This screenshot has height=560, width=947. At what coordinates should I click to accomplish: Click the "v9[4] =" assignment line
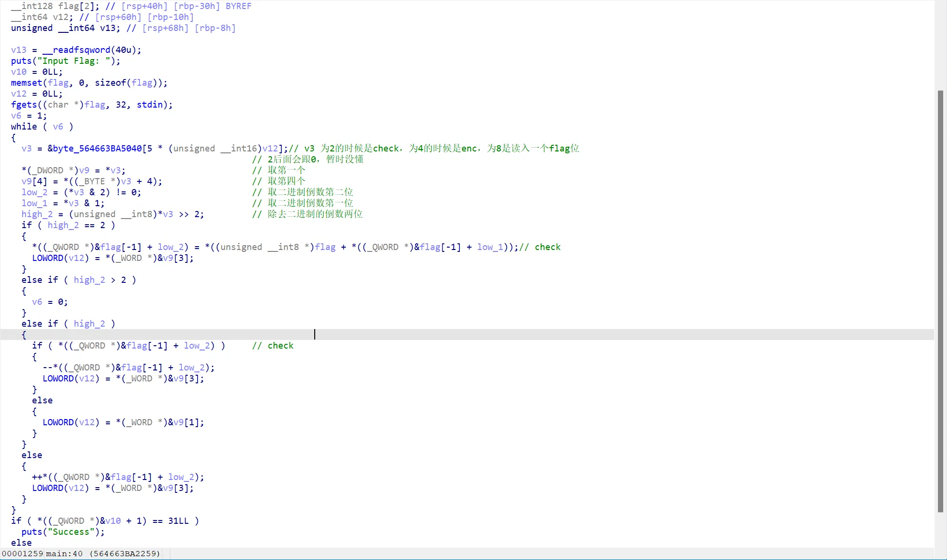pyautogui.click(x=92, y=181)
